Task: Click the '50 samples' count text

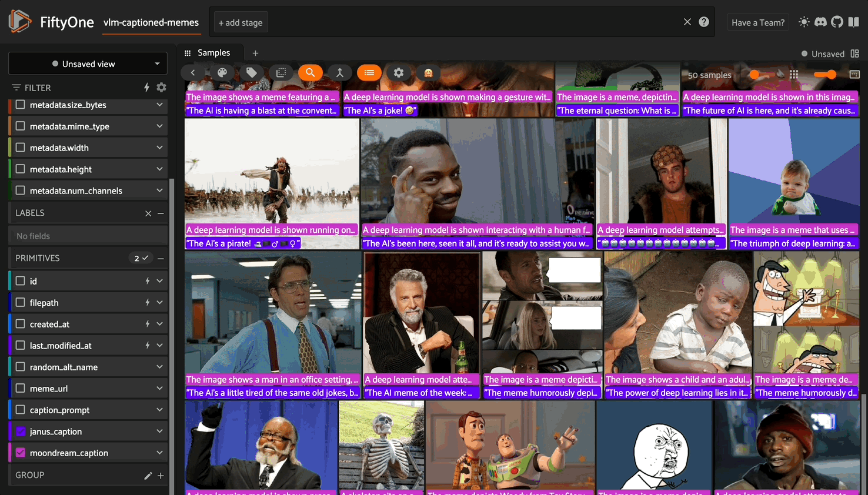Action: point(709,75)
